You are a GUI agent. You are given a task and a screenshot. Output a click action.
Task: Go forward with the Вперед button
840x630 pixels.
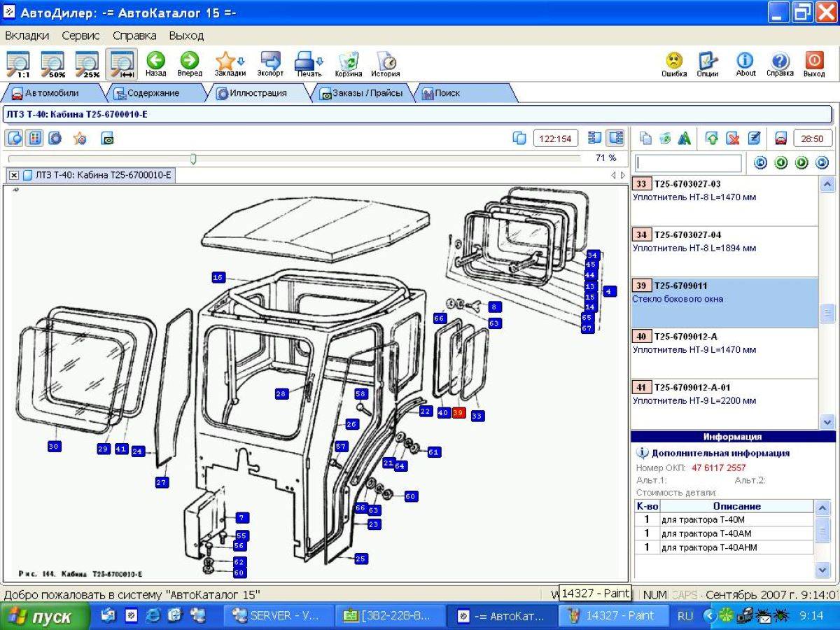[x=190, y=64]
